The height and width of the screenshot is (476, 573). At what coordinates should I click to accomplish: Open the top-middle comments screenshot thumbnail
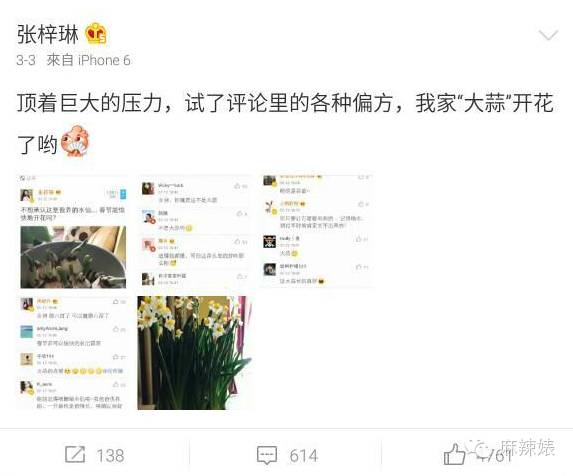(194, 232)
